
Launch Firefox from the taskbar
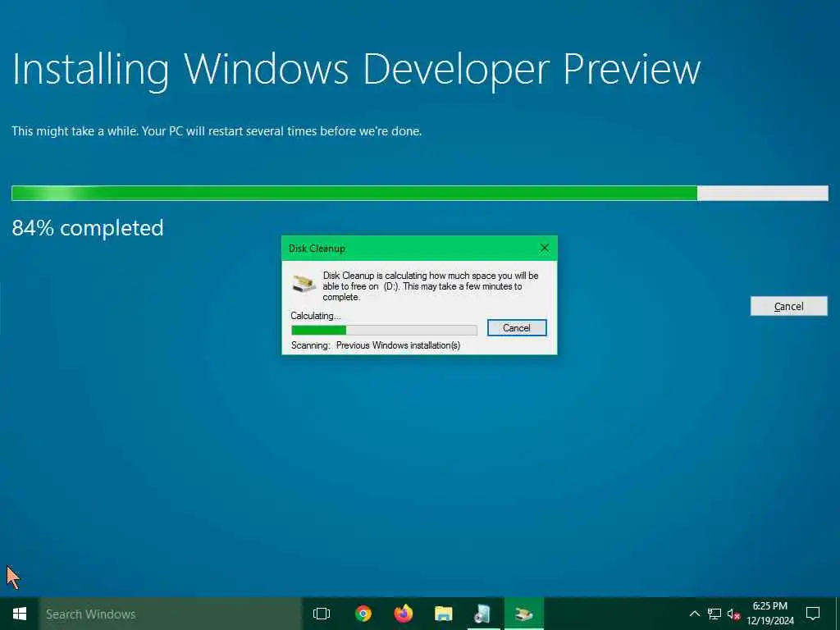(404, 614)
